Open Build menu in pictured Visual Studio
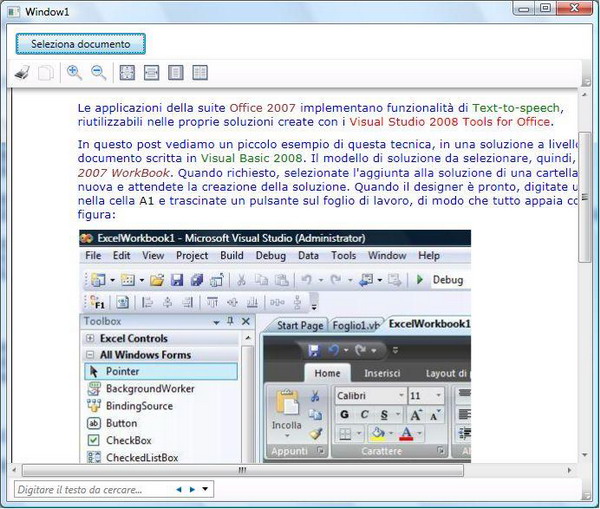This screenshot has width=600, height=509. pyautogui.click(x=232, y=255)
